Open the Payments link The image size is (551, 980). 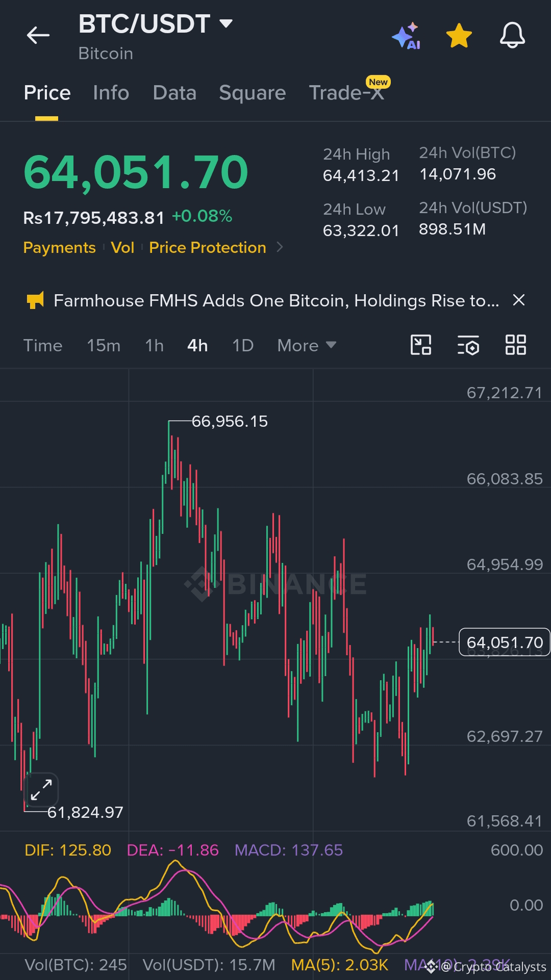point(59,247)
